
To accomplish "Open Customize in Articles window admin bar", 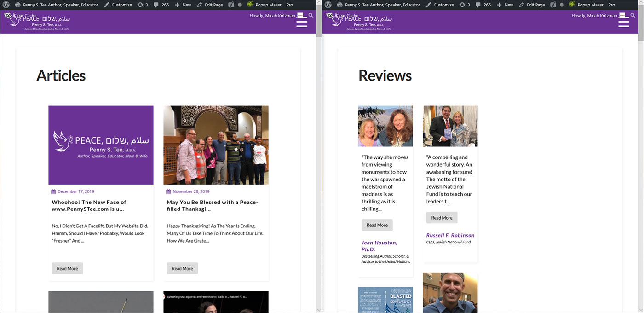I will (118, 5).
